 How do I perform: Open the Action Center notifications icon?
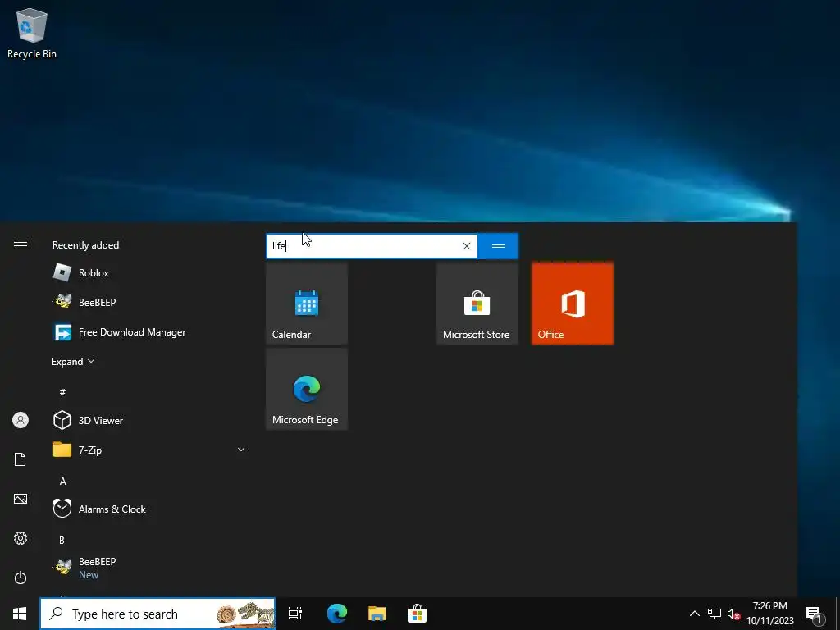tap(815, 614)
